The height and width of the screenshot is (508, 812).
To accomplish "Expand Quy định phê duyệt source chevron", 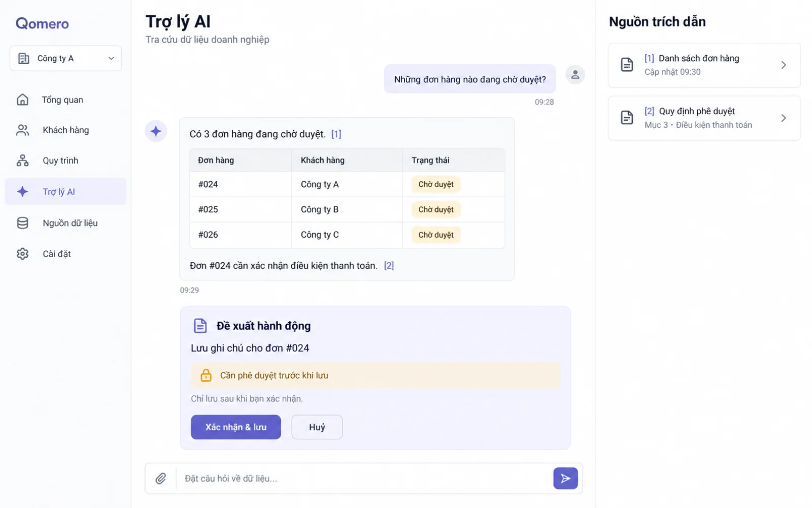I will (x=784, y=118).
